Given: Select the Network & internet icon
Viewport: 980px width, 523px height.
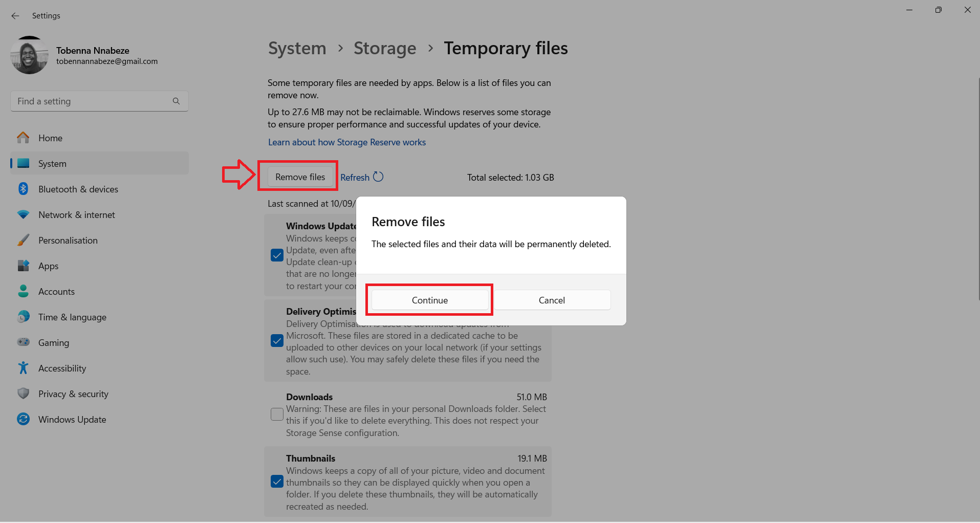Looking at the screenshot, I should (x=23, y=214).
